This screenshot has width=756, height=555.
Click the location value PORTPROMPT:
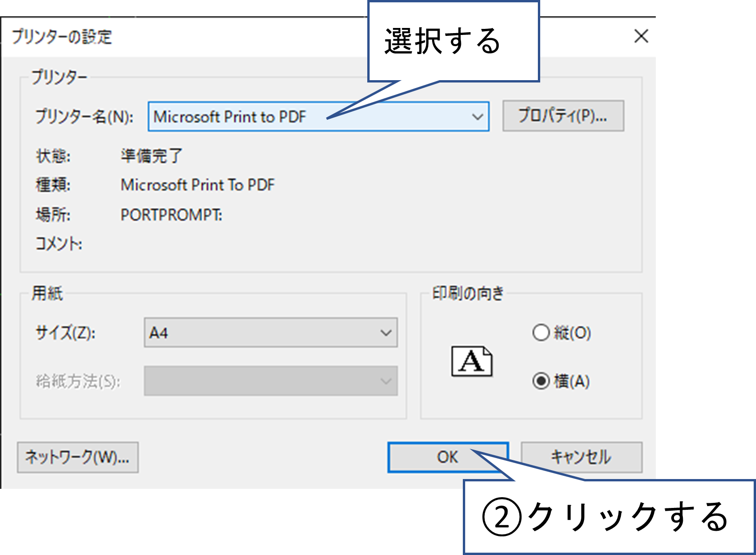172,215
